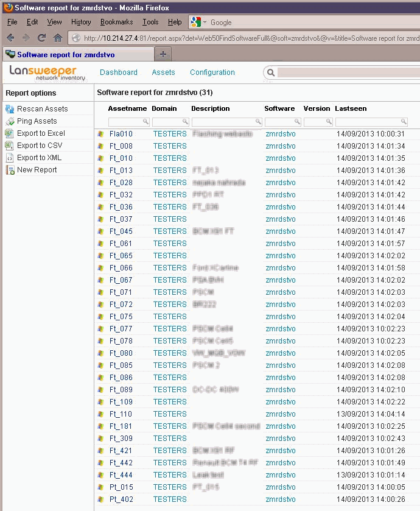Screen dimensions: 420x511
Task: Open asset Ft_045 link
Action: coord(121,231)
